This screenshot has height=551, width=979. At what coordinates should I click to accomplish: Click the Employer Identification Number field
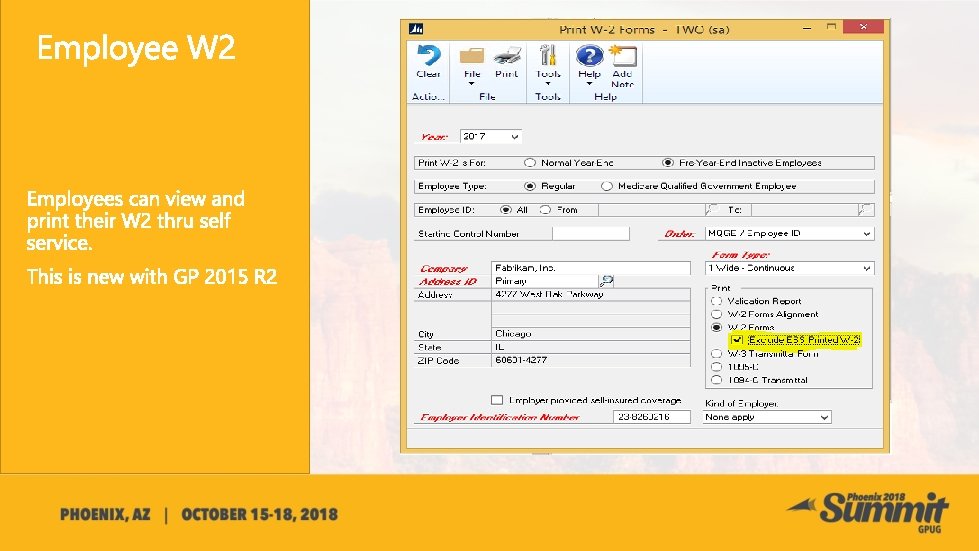651,417
